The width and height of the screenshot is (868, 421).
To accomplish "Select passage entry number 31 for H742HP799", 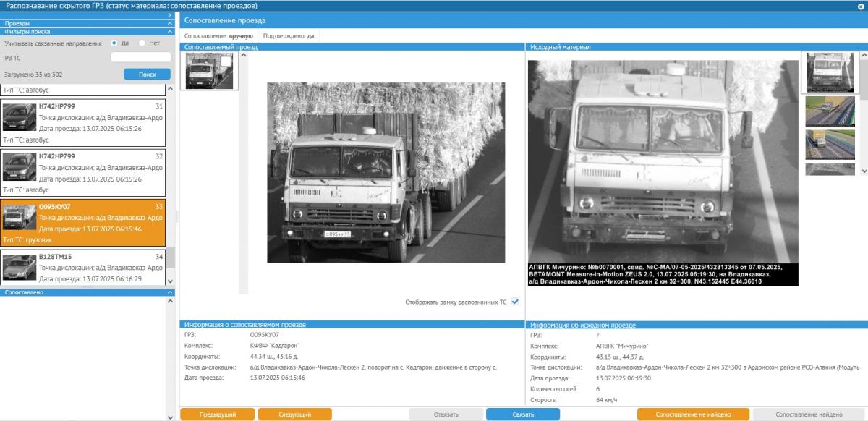I will coord(82,122).
